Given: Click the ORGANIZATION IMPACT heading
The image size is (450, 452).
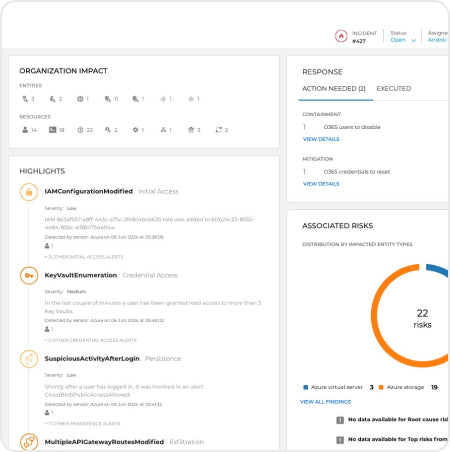Looking at the screenshot, I should pyautogui.click(x=63, y=71).
